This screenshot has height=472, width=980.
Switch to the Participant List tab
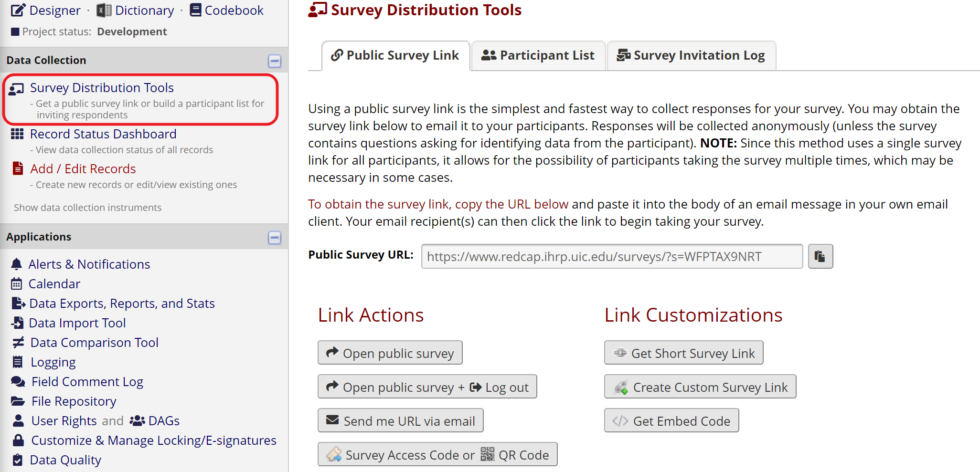point(538,55)
